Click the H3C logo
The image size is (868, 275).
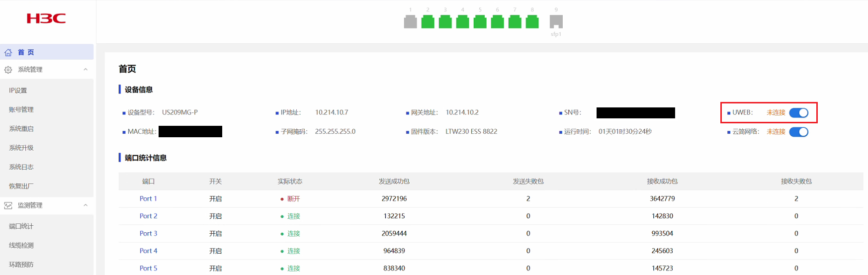pos(46,19)
